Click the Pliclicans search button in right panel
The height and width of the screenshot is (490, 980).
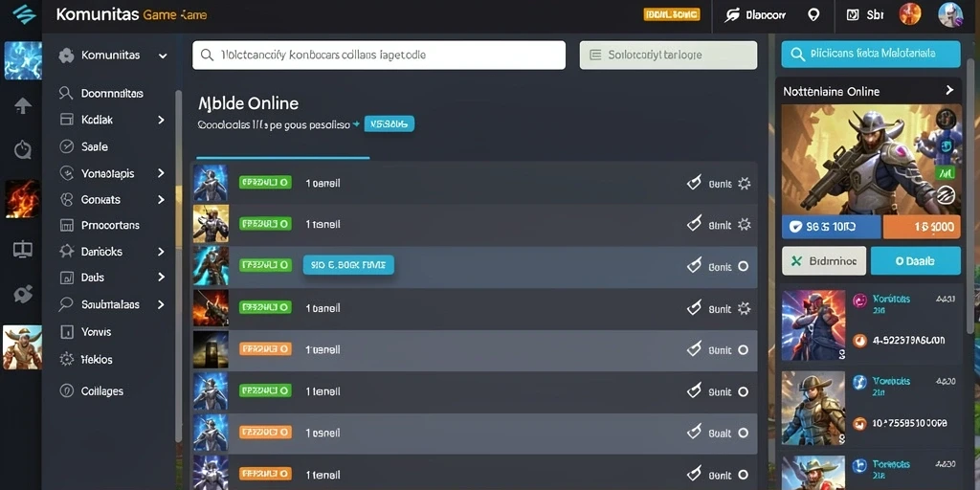pyautogui.click(x=871, y=55)
